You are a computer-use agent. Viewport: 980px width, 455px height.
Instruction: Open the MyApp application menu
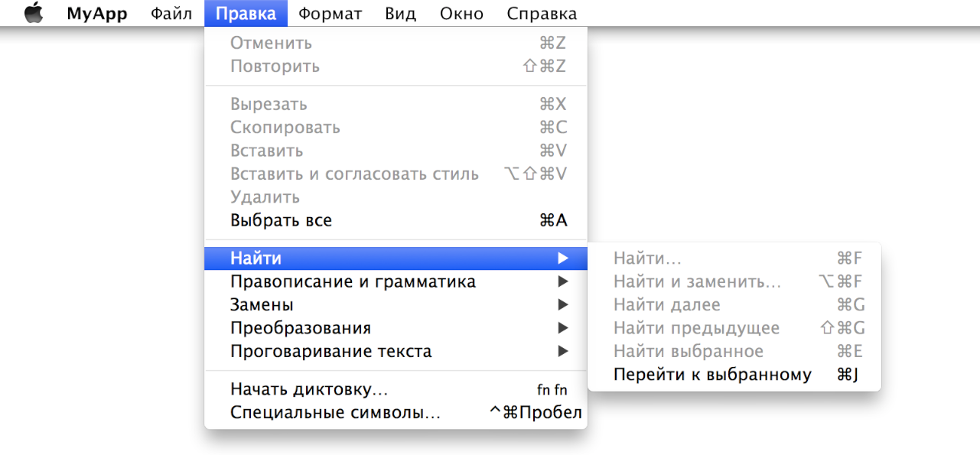tap(96, 12)
